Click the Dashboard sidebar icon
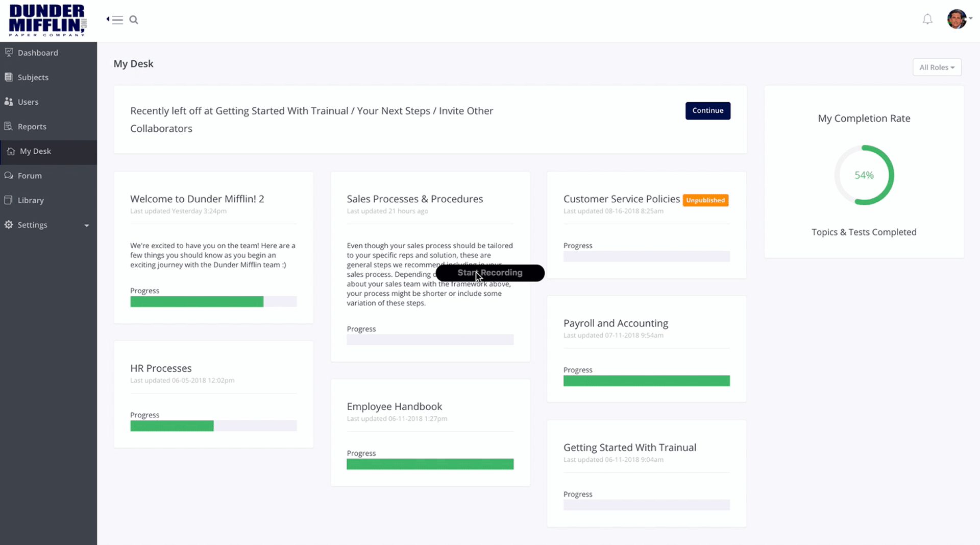Image resolution: width=980 pixels, height=545 pixels. (x=9, y=52)
